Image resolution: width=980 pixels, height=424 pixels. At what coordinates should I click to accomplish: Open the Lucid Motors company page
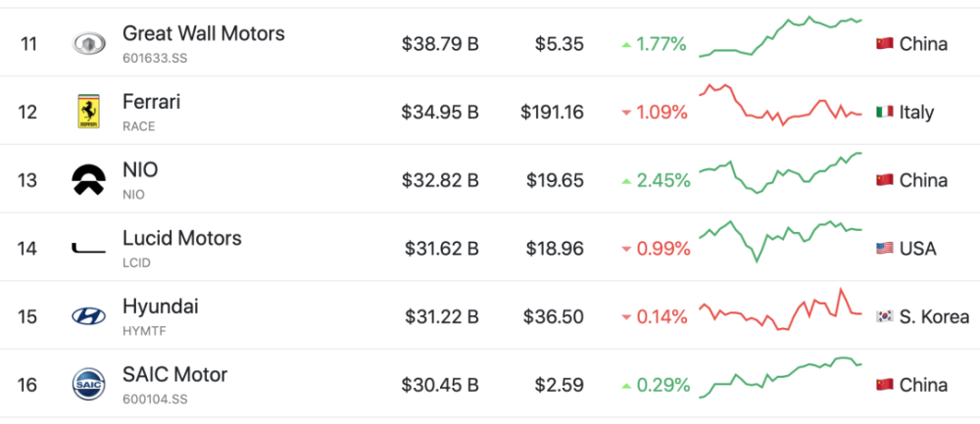click(182, 238)
